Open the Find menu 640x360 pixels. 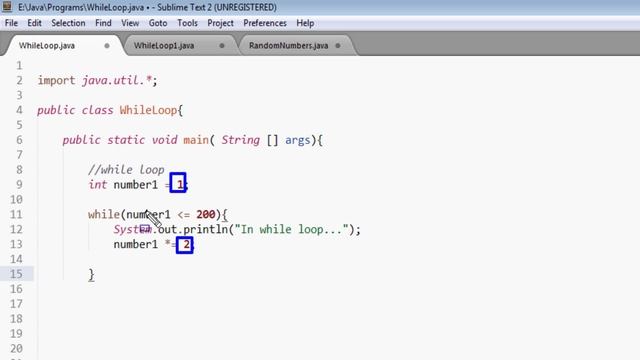[x=103, y=23]
